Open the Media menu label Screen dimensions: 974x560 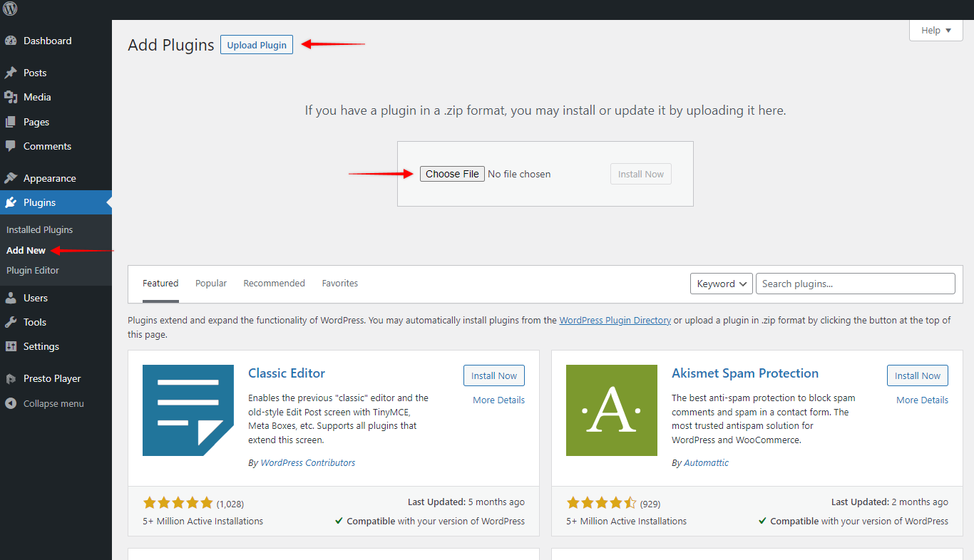point(37,97)
